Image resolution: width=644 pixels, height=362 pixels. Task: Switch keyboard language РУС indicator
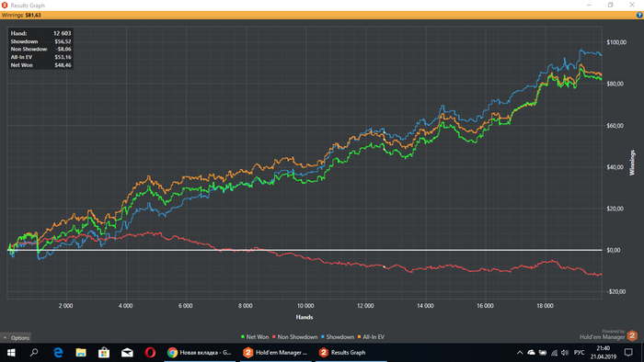[x=579, y=353]
